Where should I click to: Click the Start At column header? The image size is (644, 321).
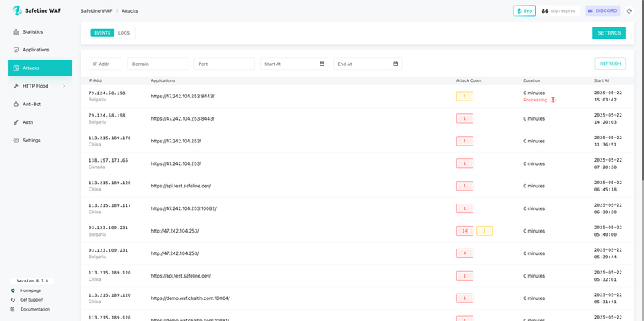point(601,80)
